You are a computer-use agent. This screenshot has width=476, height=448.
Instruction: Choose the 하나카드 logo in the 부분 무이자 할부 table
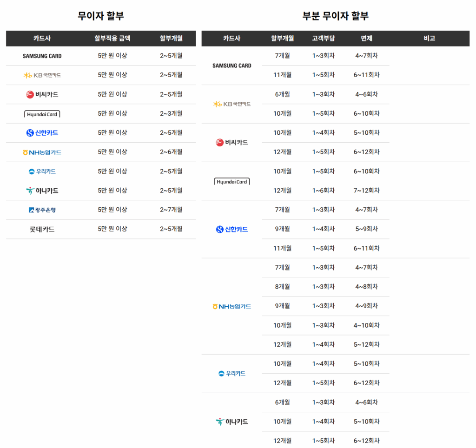coord(231,422)
